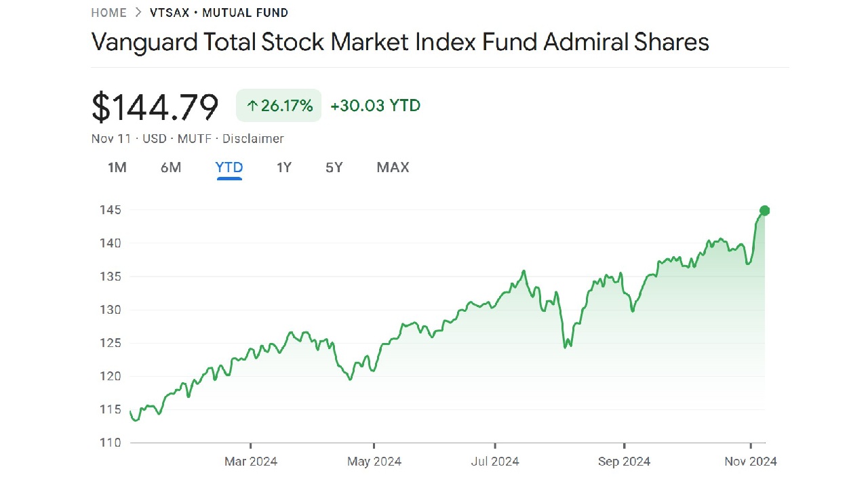Click the +30.03 YTD change text
This screenshot has height=488, width=868.
coord(376,106)
